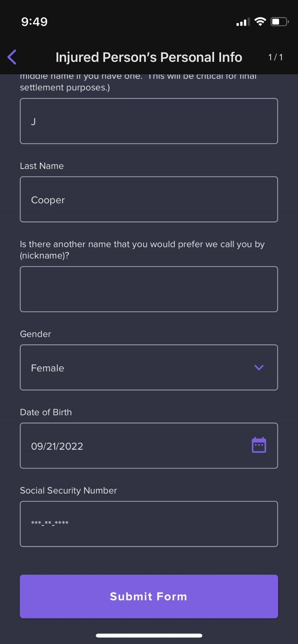The width and height of the screenshot is (298, 644).
Task: Tap the 9:49 clock in status bar
Action: coord(34,22)
